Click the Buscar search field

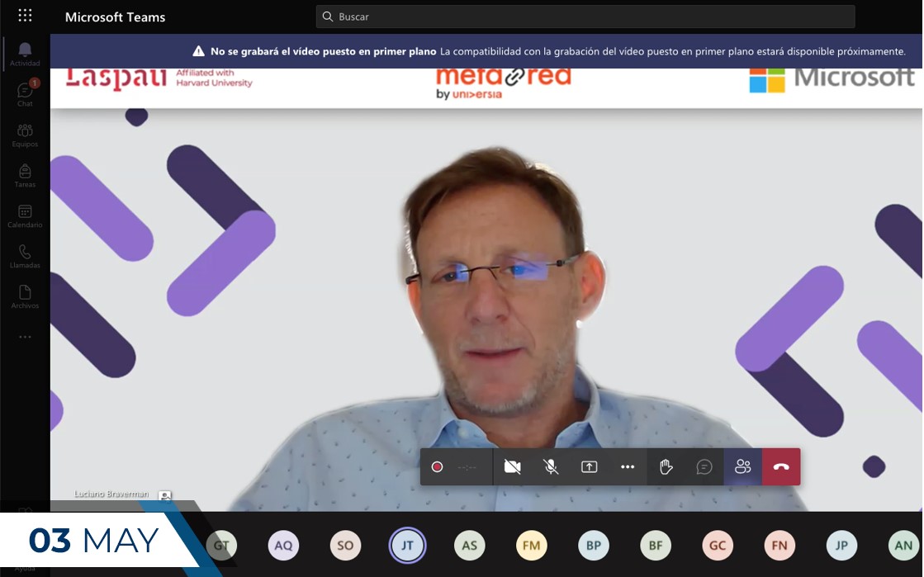pyautogui.click(x=585, y=17)
